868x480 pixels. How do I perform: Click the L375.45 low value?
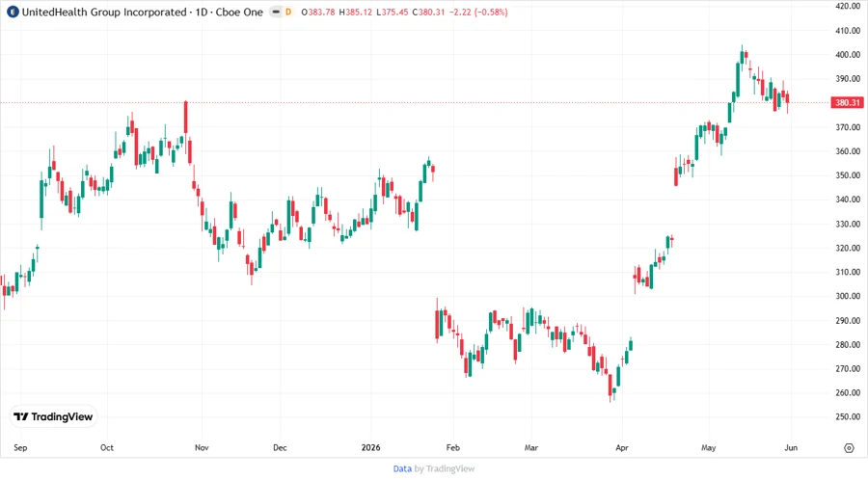tap(393, 13)
